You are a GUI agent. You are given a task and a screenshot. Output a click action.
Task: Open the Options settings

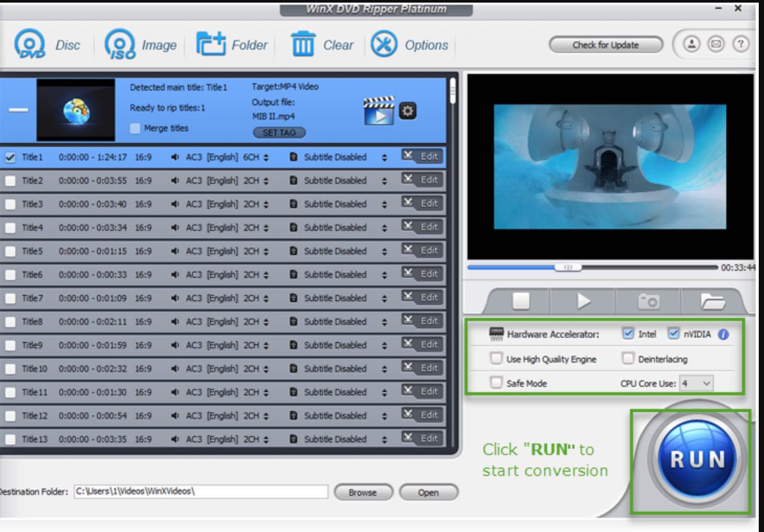409,45
